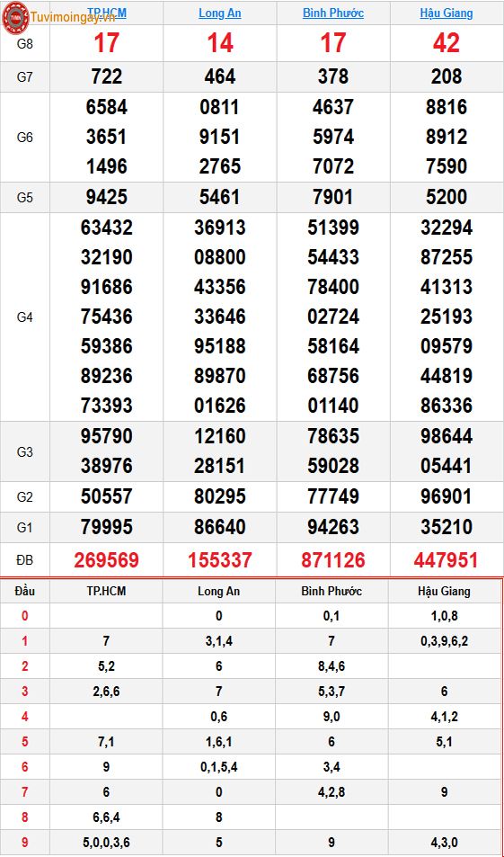This screenshot has height=857, width=504.
Task: Click G6 number 6584
Action: click(107, 107)
